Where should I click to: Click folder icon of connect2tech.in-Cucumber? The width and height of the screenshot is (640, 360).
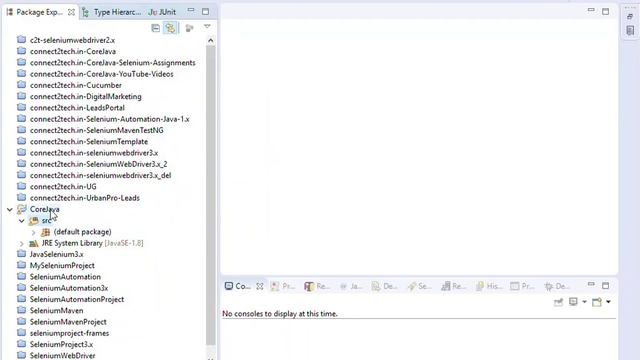tap(22, 85)
